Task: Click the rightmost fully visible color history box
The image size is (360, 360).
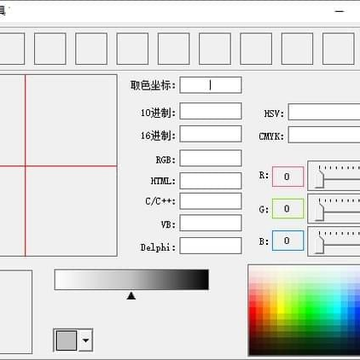Action: pyautogui.click(x=338, y=49)
